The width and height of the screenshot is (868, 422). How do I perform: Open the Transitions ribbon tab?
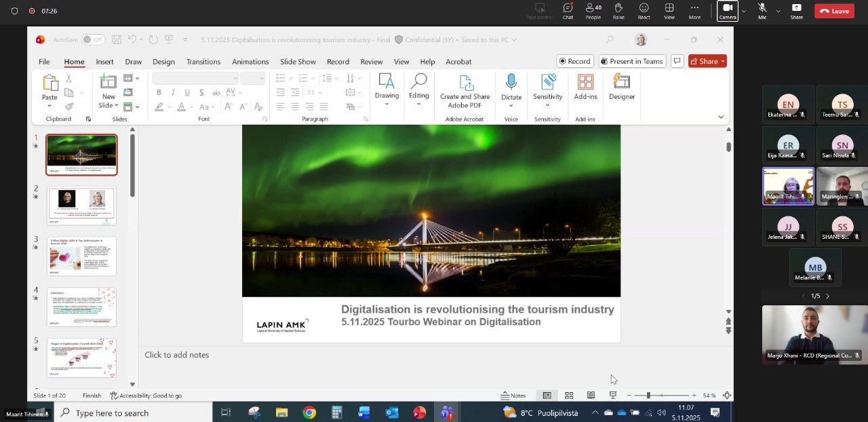click(203, 62)
